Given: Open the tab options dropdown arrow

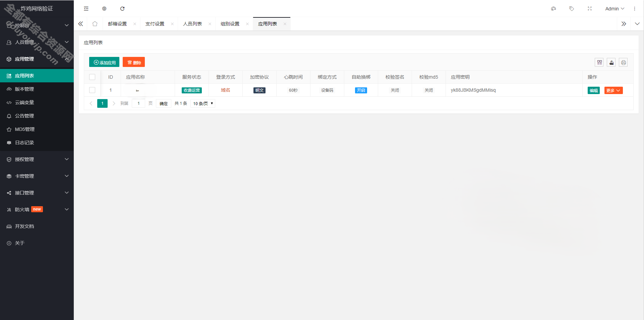Looking at the screenshot, I should pyautogui.click(x=637, y=24).
